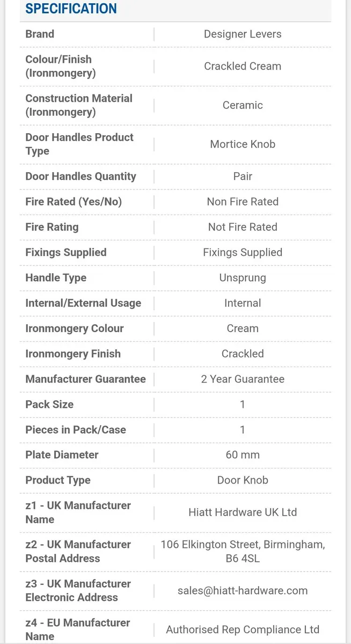This screenshot has width=351, height=644.
Task: Select the Pack Size label
Action: [x=49, y=404]
